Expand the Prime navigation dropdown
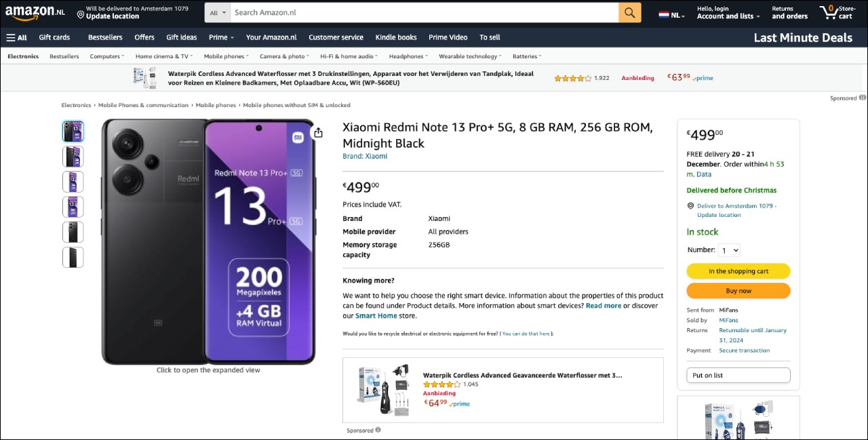The width and height of the screenshot is (868, 440). point(220,37)
